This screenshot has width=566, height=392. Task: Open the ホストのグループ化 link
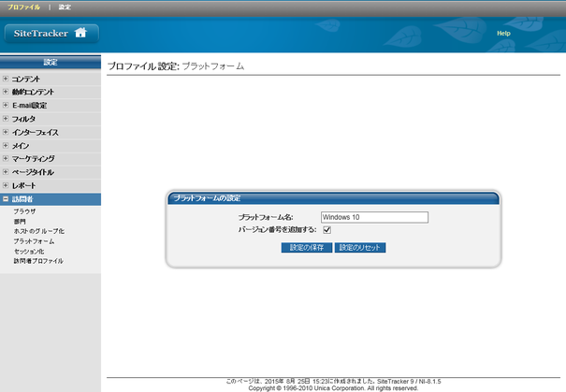(x=39, y=231)
